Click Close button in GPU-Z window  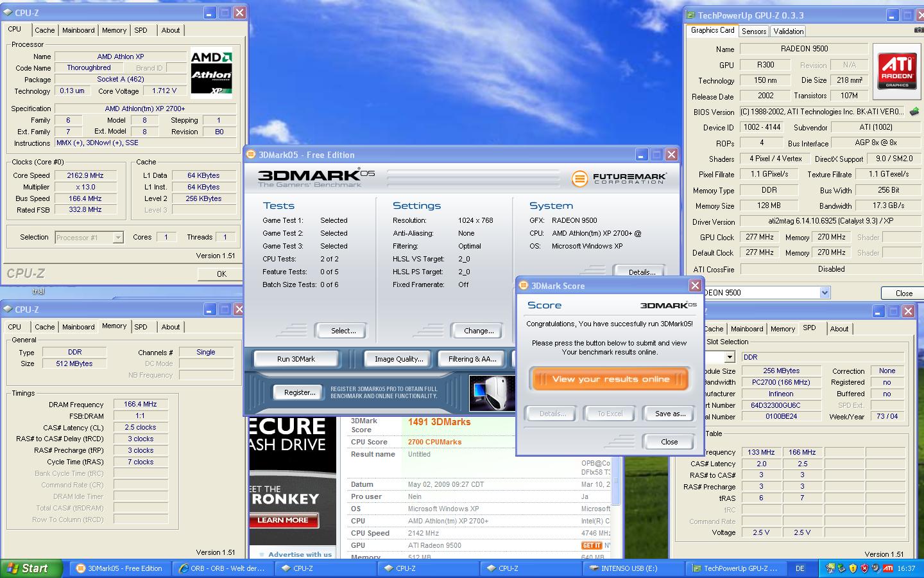pos(903,293)
